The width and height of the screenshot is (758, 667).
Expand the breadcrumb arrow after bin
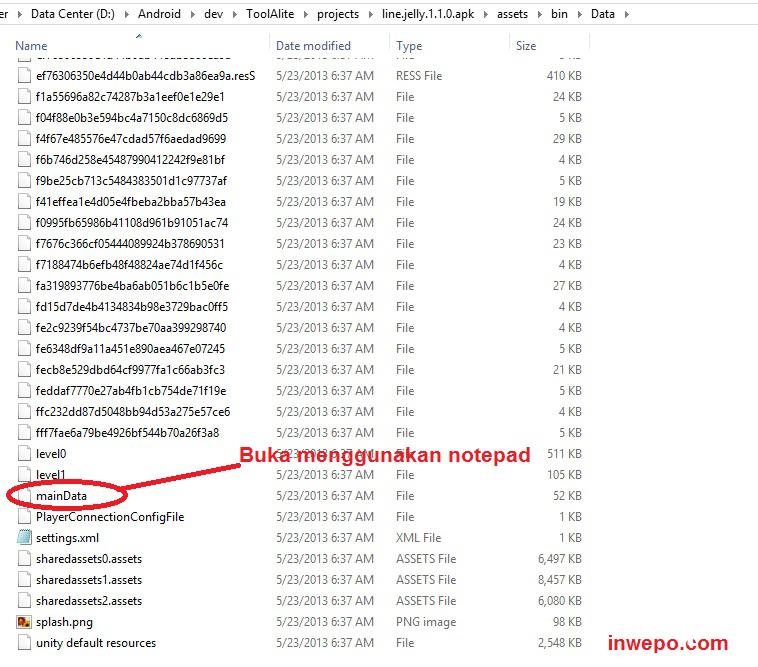[579, 14]
